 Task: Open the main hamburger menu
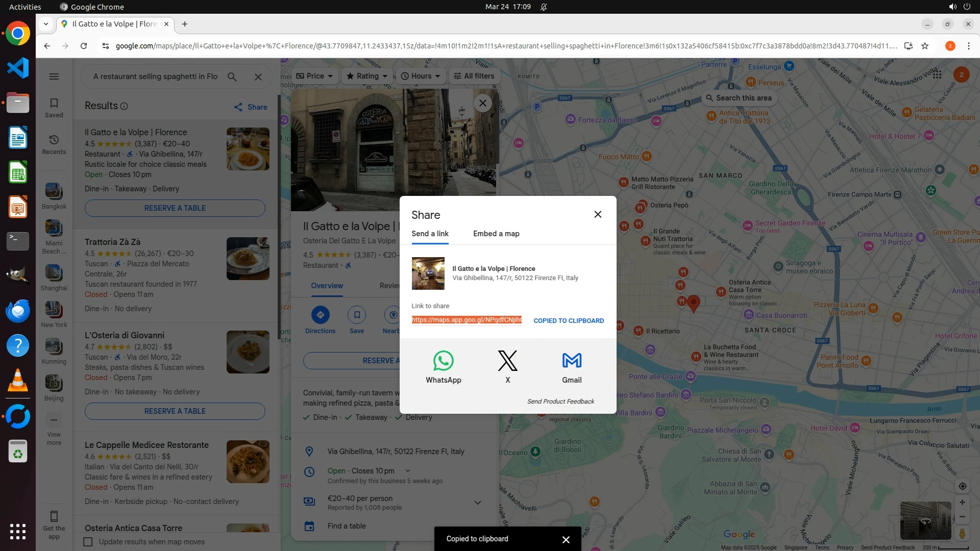coord(54,77)
